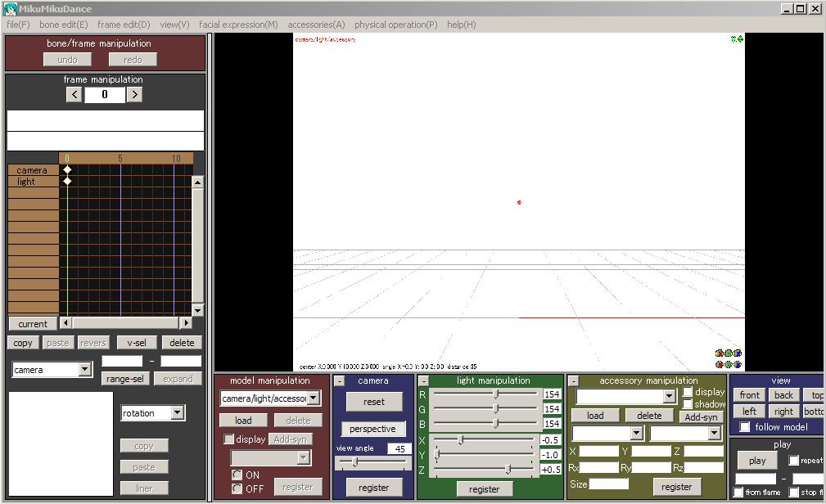
Task: Click timeline scroll-up arrow
Action: coord(197,182)
